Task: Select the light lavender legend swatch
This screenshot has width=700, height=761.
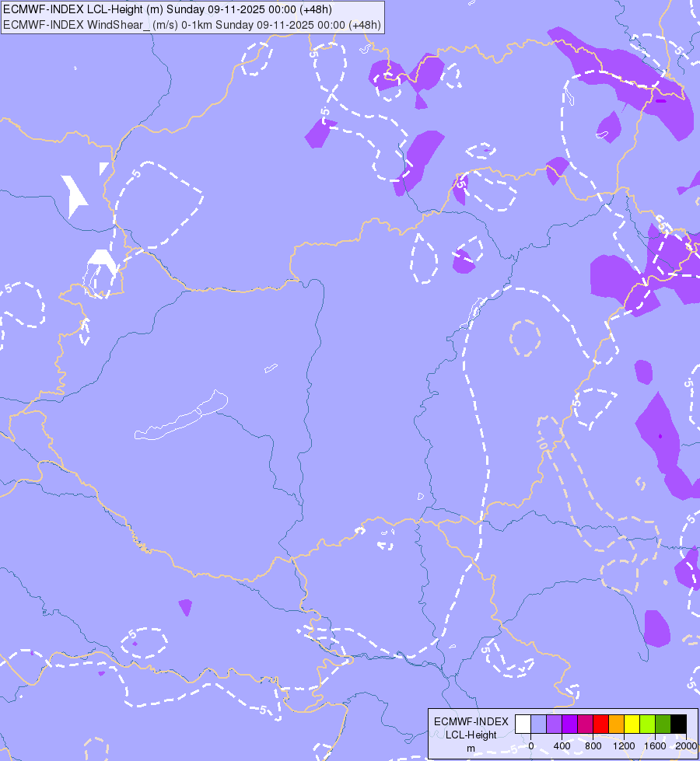Action: click(x=539, y=724)
